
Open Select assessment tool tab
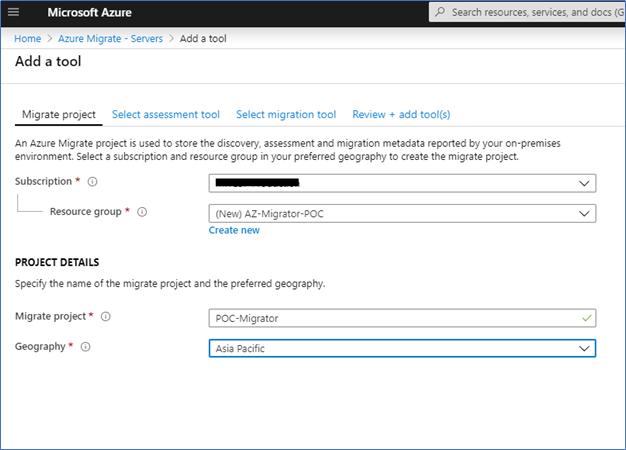(x=166, y=115)
